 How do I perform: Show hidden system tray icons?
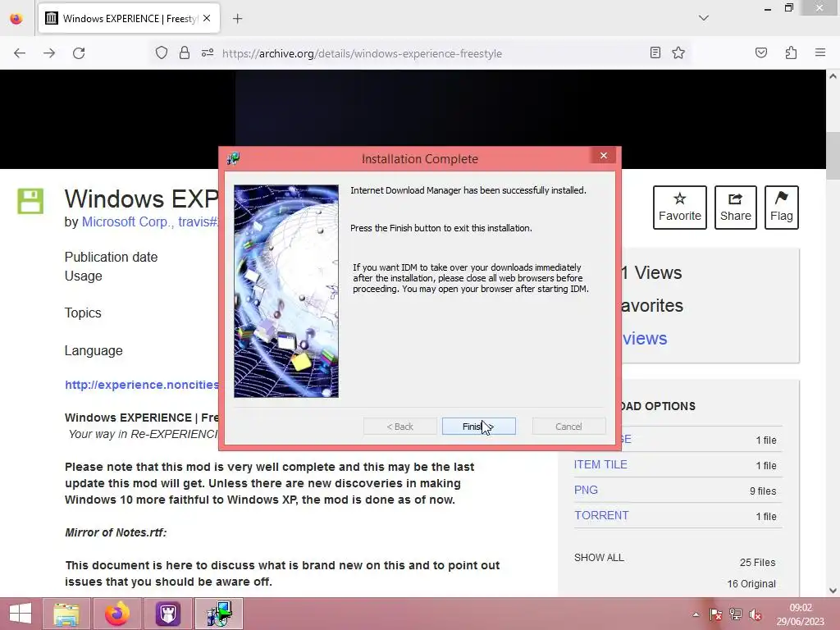click(x=696, y=614)
